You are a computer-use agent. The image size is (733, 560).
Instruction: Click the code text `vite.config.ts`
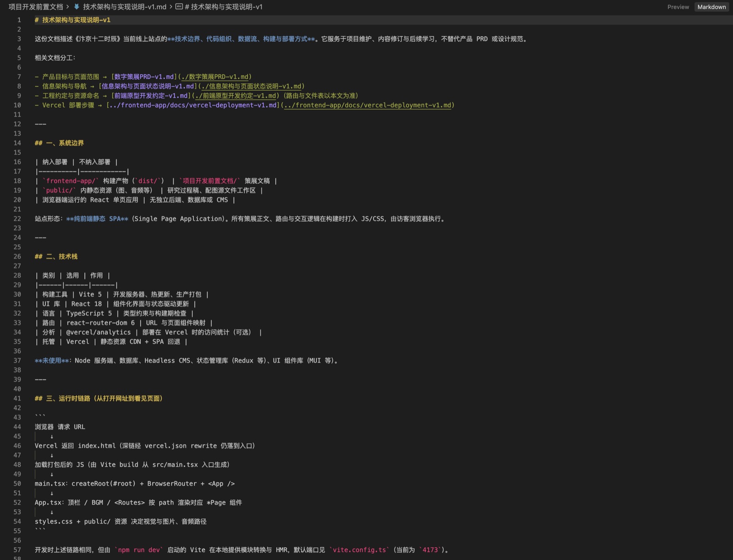click(x=359, y=550)
